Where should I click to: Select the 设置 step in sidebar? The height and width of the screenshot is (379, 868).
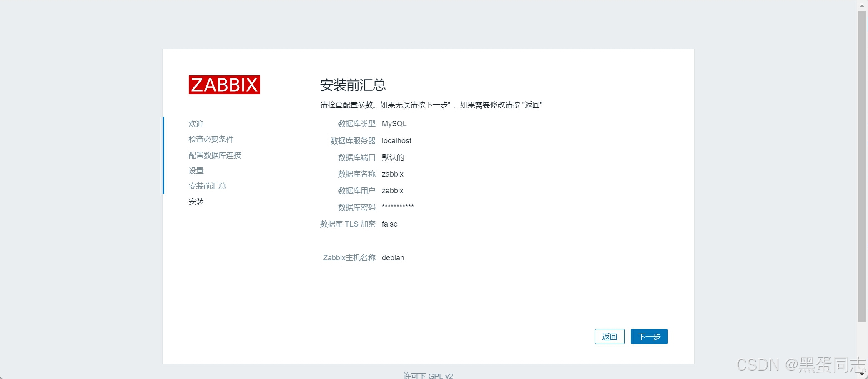(x=196, y=170)
